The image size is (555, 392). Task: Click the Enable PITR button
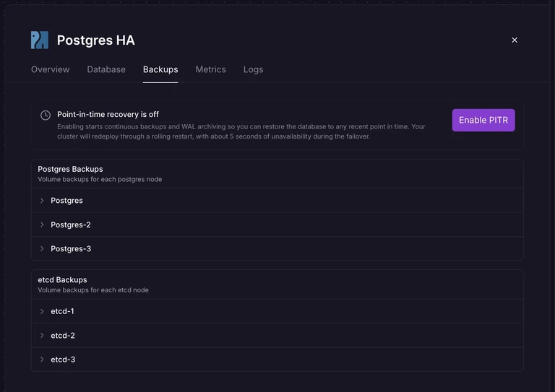click(483, 120)
